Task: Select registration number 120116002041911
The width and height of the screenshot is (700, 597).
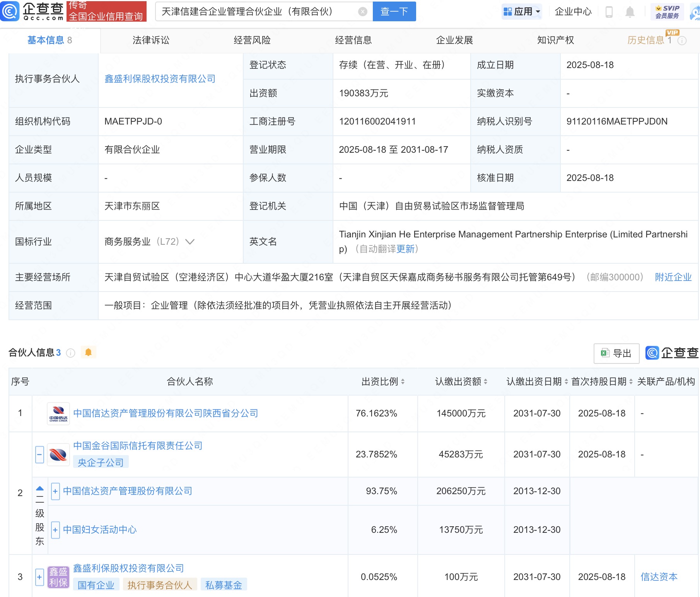Action: pos(377,121)
